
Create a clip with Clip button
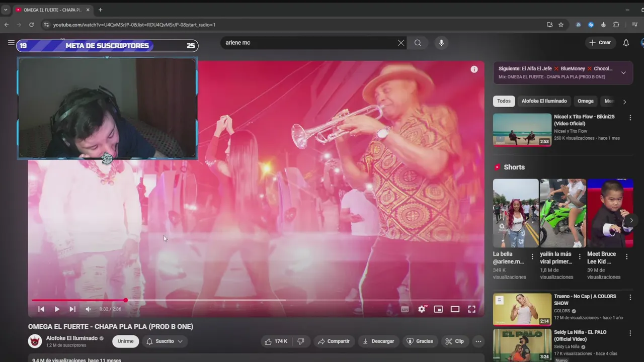click(x=454, y=341)
